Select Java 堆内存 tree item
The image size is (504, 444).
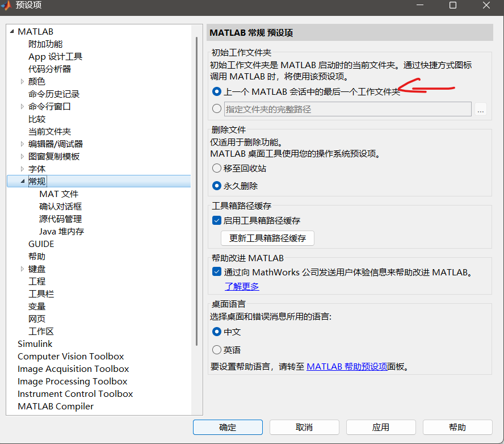click(x=61, y=232)
